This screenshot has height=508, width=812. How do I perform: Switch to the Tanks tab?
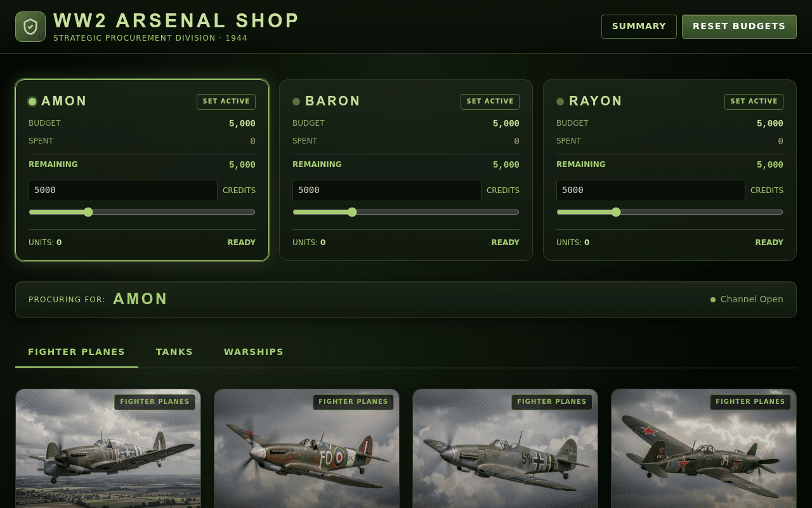pos(174,352)
